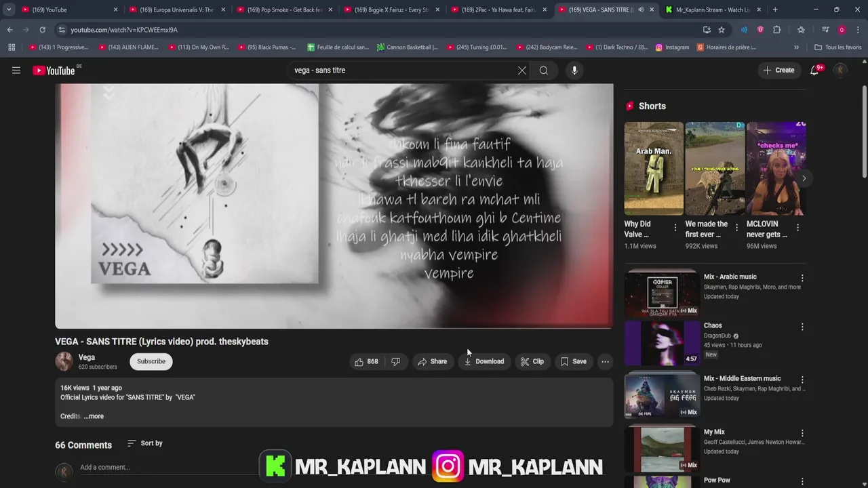Switch to first YouTube tab

pyautogui.click(x=70, y=10)
